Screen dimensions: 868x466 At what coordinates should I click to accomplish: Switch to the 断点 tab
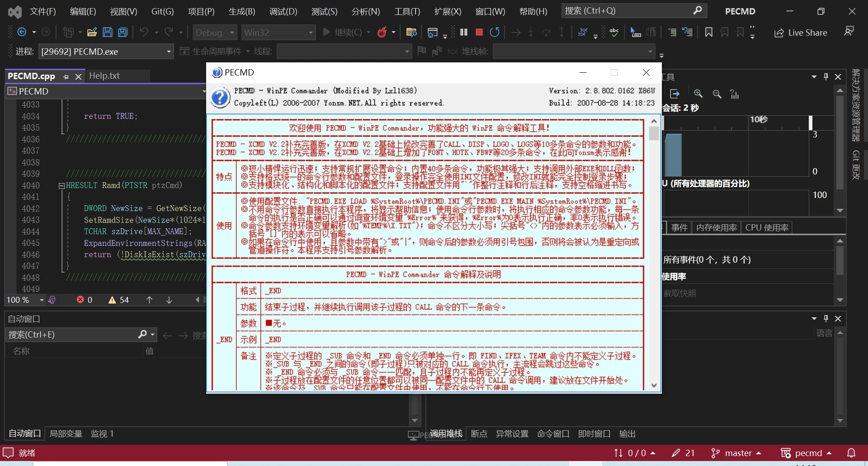(x=479, y=433)
